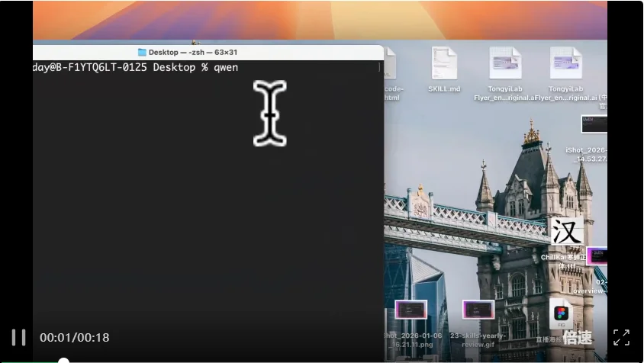Select the HTML code file icon
This screenshot has width=644, height=363.
(391, 64)
